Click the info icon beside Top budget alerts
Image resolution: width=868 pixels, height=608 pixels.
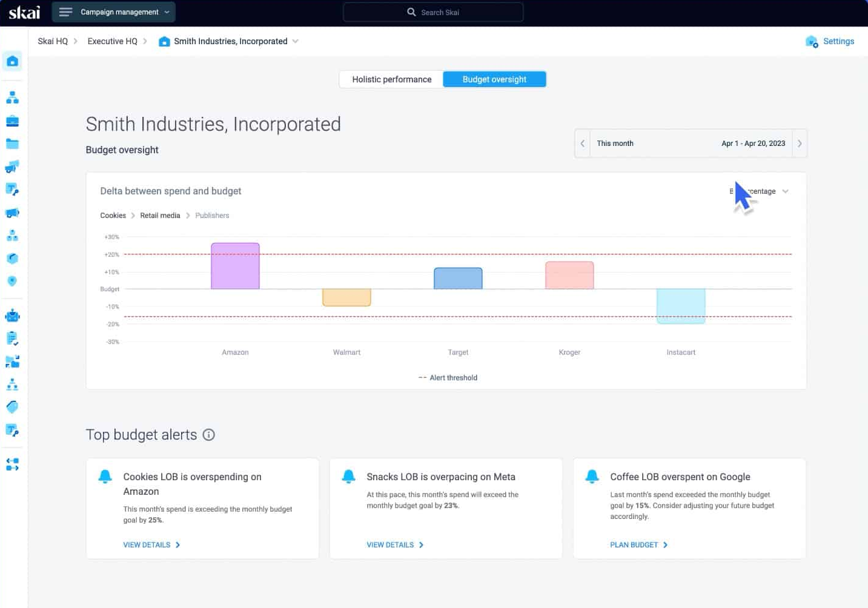[x=209, y=435]
